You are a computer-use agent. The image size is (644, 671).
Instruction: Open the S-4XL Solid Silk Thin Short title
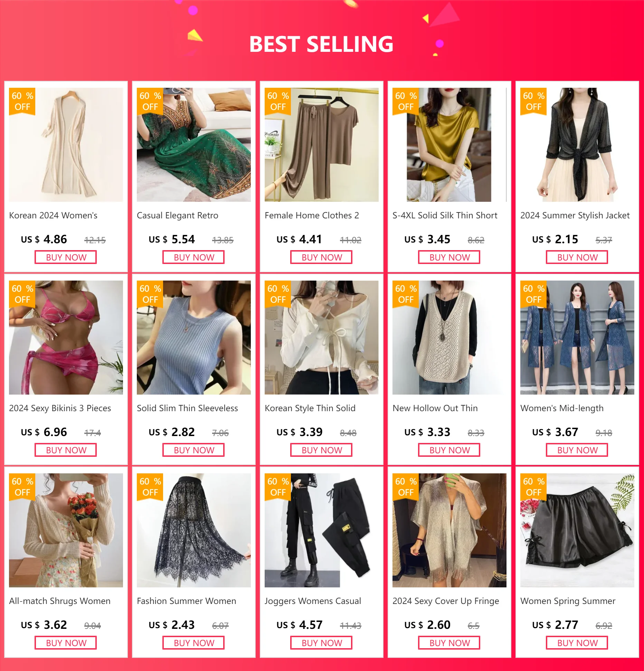click(445, 215)
